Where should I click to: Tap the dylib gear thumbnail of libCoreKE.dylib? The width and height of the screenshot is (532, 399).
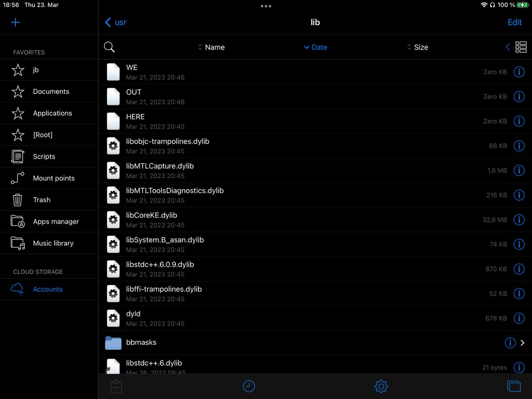113,219
